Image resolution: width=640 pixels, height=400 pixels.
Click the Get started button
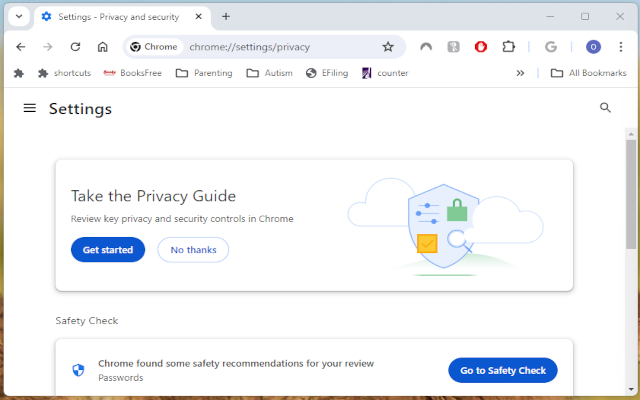pyautogui.click(x=108, y=250)
